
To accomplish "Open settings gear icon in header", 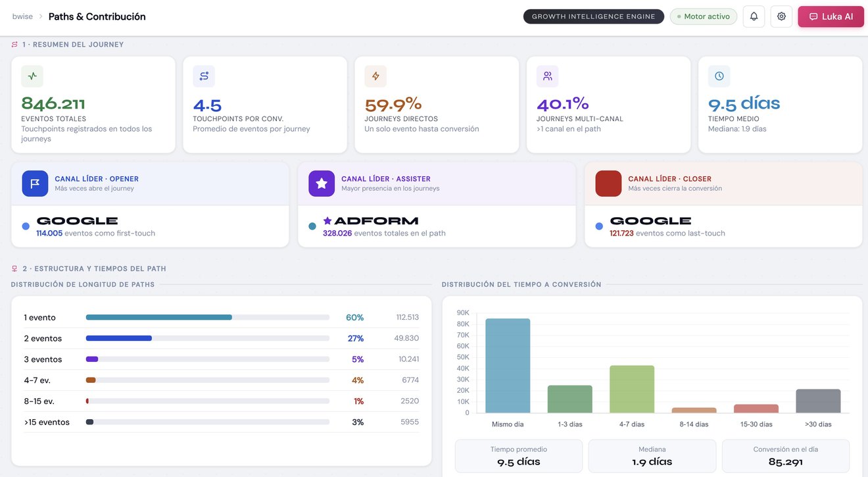I will 781,16.
